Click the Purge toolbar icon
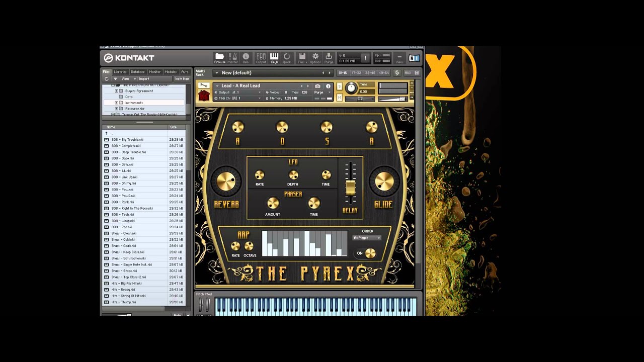This screenshot has width=644, height=362. click(x=329, y=58)
